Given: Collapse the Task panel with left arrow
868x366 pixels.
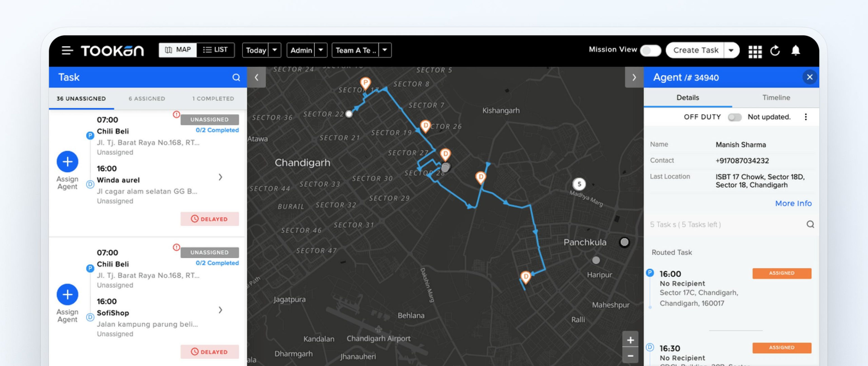Looking at the screenshot, I should pyautogui.click(x=256, y=77).
